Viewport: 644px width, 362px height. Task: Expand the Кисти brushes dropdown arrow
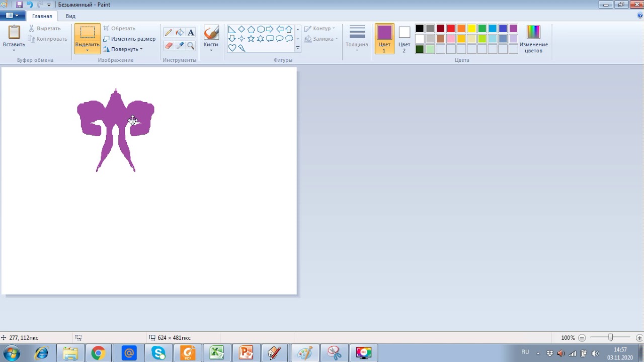(211, 50)
